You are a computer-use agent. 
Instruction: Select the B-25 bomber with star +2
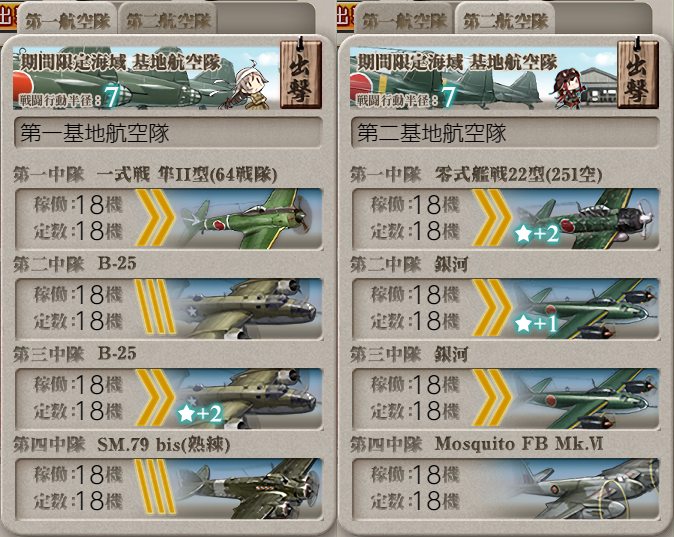247,399
